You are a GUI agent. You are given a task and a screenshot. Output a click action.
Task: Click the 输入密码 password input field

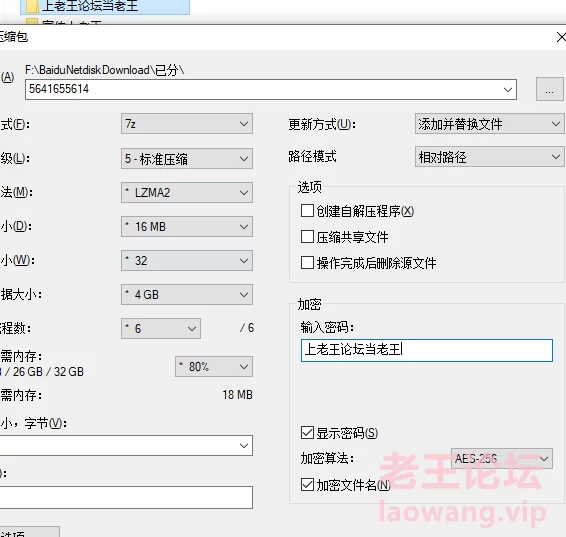point(427,350)
